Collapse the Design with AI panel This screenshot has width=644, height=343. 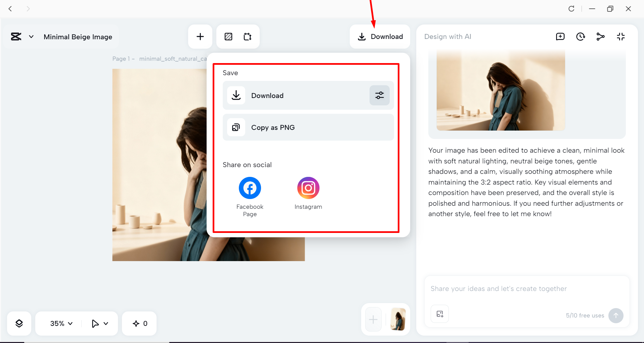coord(621,37)
